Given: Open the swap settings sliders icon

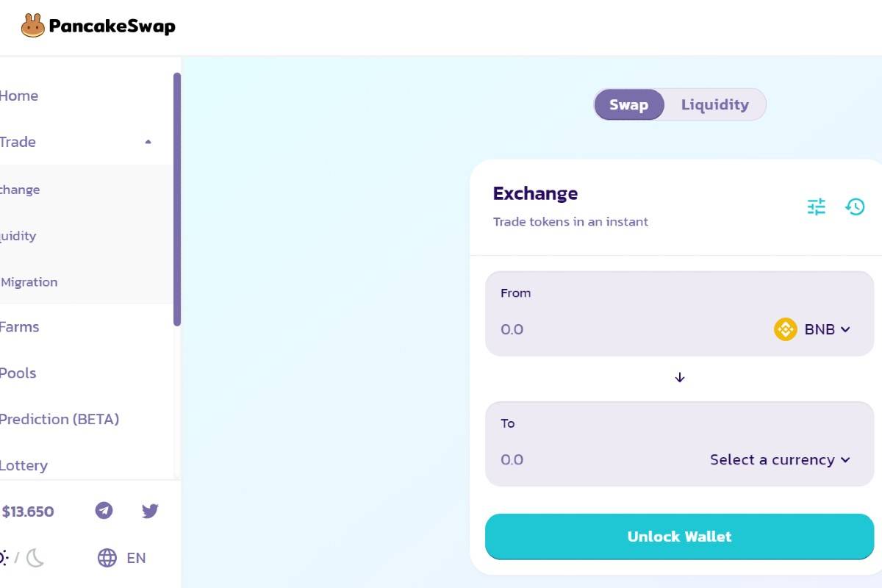Looking at the screenshot, I should (817, 207).
